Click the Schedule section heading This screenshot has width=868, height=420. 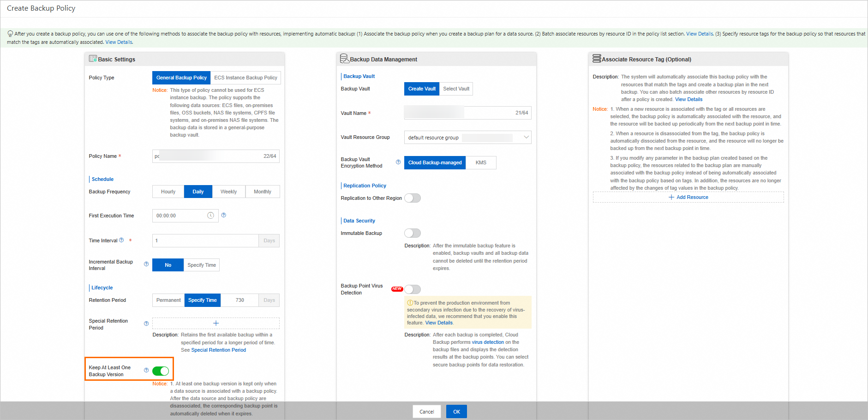[102, 179]
